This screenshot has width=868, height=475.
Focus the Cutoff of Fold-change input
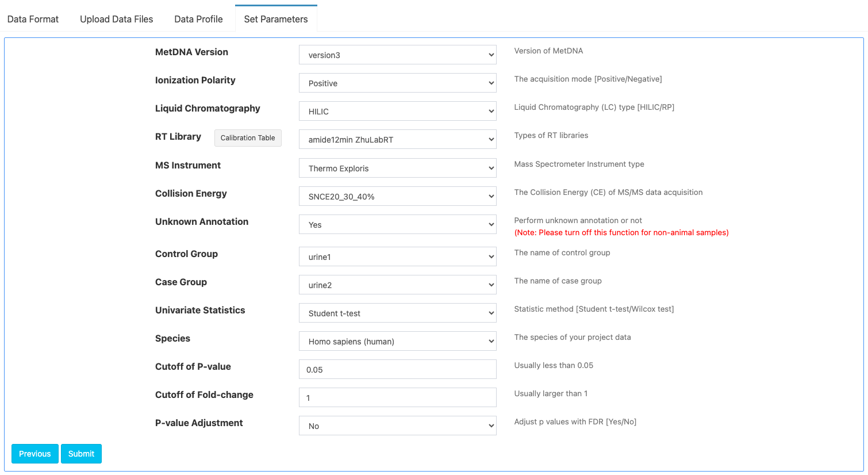coord(397,398)
